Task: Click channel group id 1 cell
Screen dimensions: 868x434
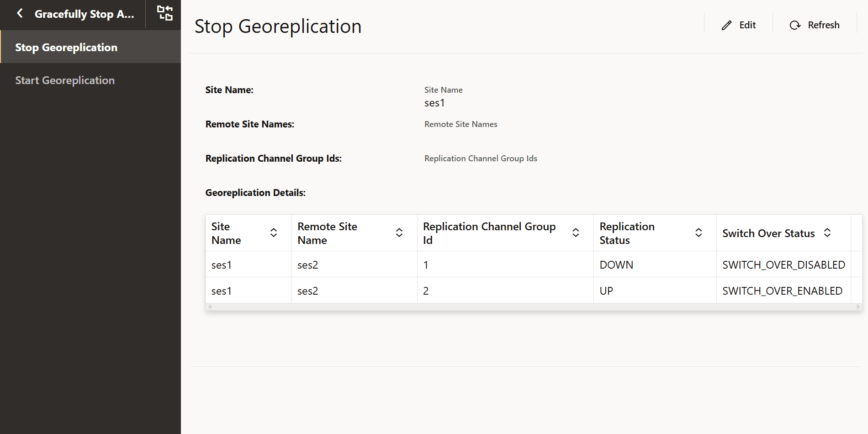Action: tap(505, 265)
